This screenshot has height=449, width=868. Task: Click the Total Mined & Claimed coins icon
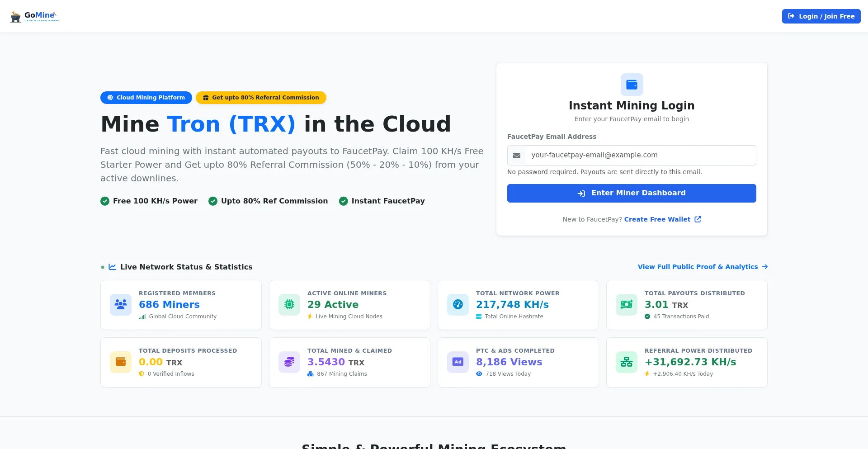289,362
